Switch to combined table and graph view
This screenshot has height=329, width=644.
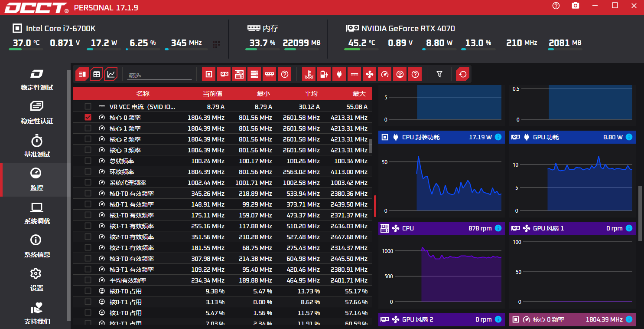pyautogui.click(x=82, y=74)
